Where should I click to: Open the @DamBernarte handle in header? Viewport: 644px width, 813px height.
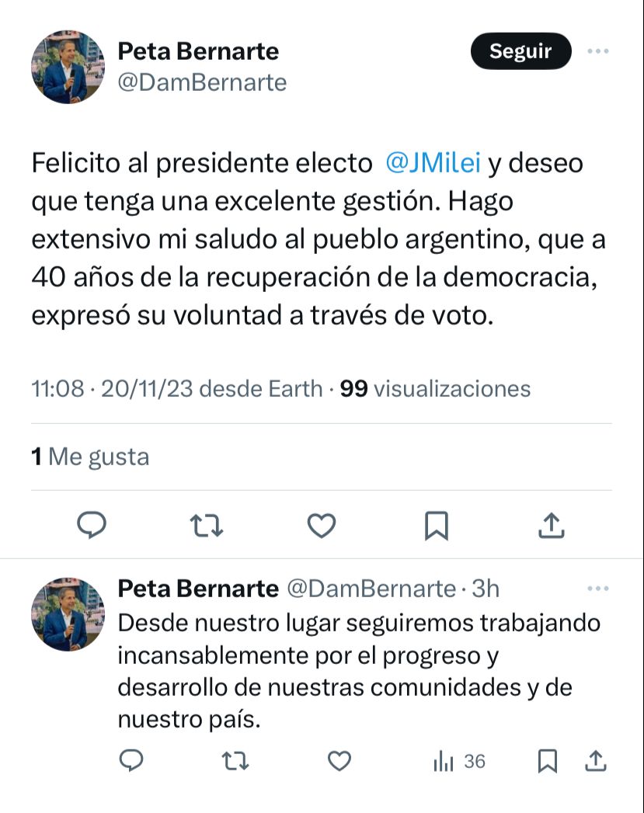(202, 82)
